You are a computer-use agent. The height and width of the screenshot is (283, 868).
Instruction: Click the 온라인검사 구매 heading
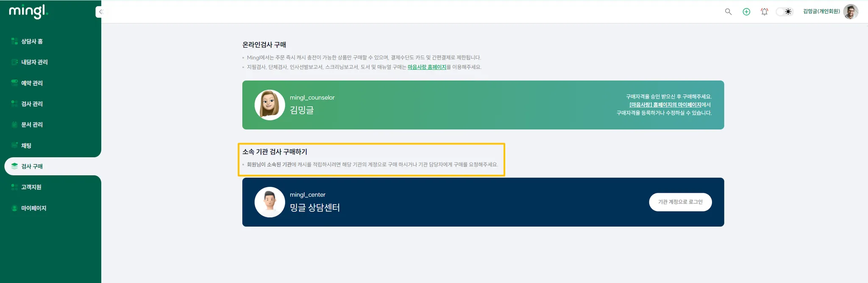coord(264,44)
